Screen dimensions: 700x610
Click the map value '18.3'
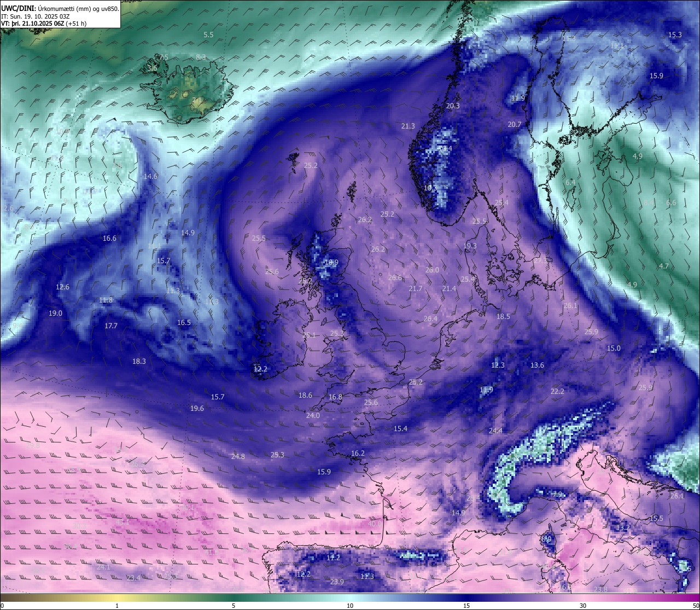tap(139, 362)
